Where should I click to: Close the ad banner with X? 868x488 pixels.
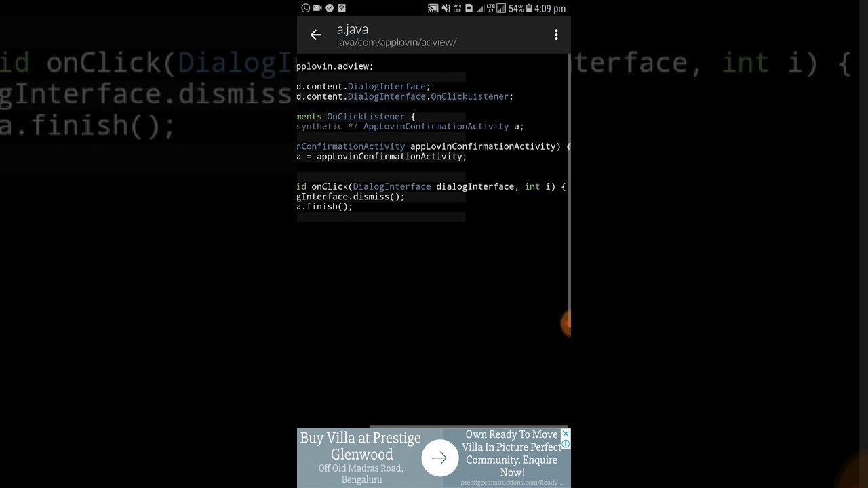tap(566, 434)
